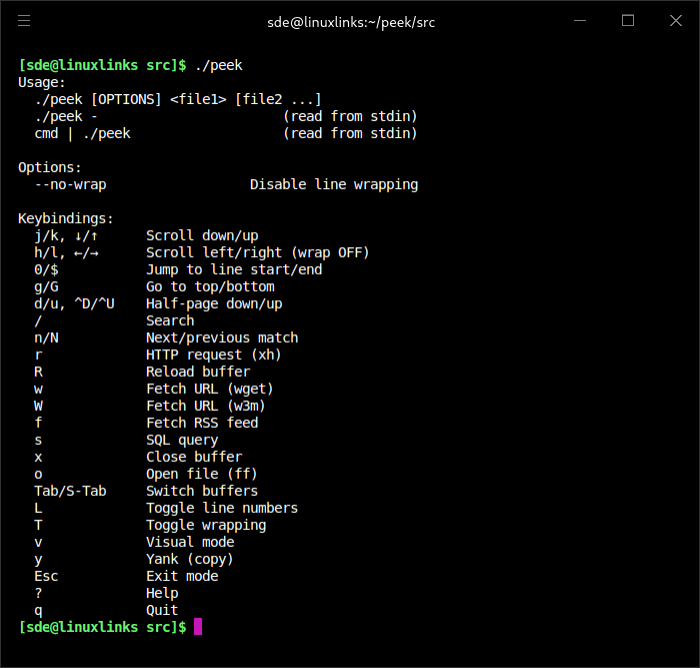Click the 'Toggle wrapping' text
This screenshot has width=700, height=668.
pyautogui.click(x=206, y=524)
